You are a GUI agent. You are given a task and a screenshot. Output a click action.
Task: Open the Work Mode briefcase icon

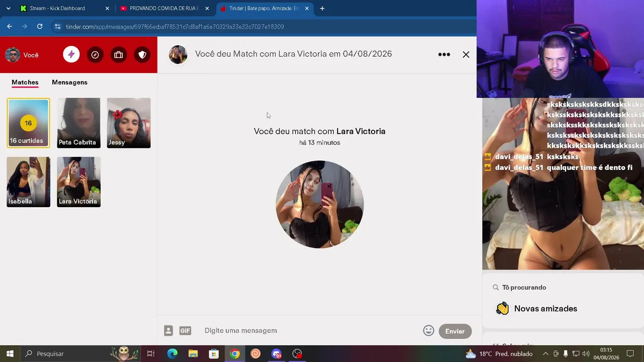(118, 55)
